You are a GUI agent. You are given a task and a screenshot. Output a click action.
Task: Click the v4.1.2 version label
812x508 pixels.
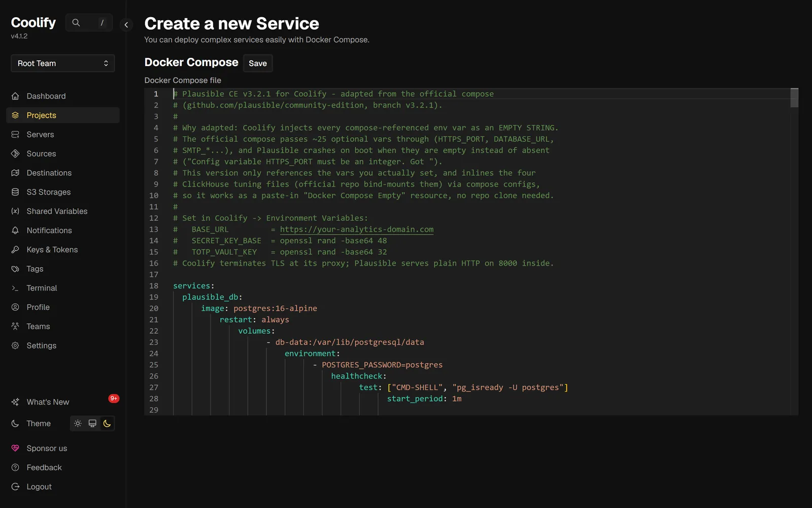[19, 36]
